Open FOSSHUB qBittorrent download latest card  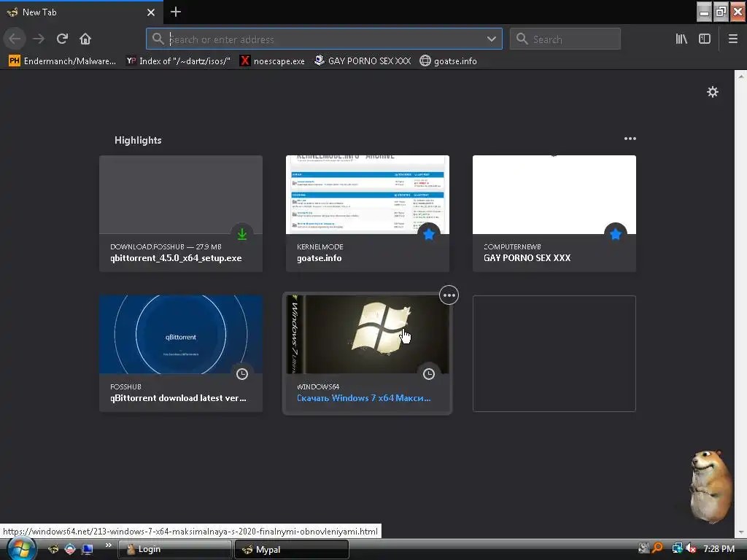[181, 354]
